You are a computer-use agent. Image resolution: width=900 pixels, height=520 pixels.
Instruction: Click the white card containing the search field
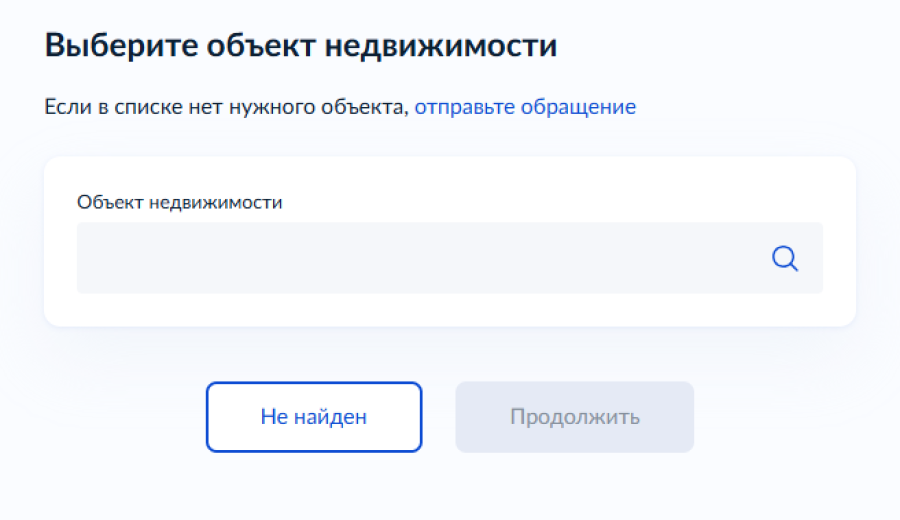pos(450,242)
